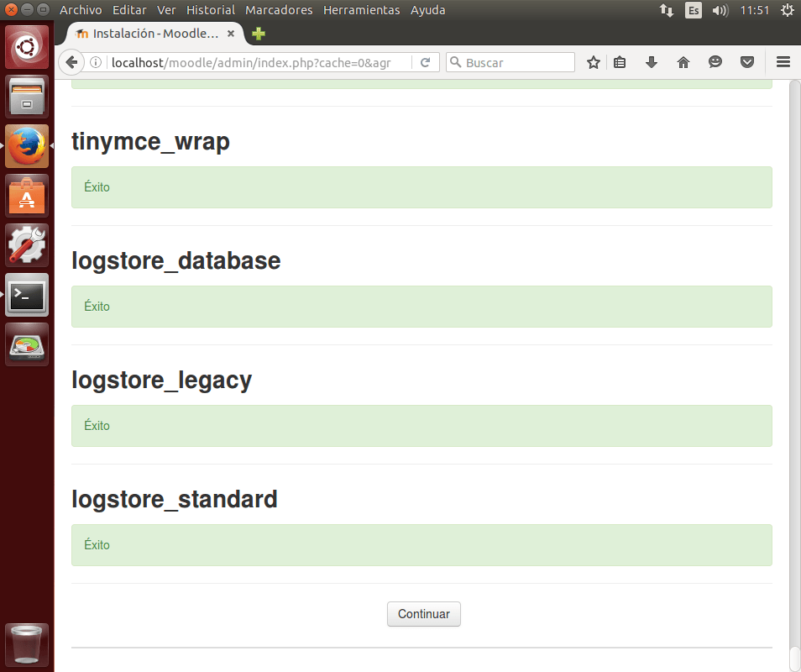Go to the home page icon

pos(683,62)
